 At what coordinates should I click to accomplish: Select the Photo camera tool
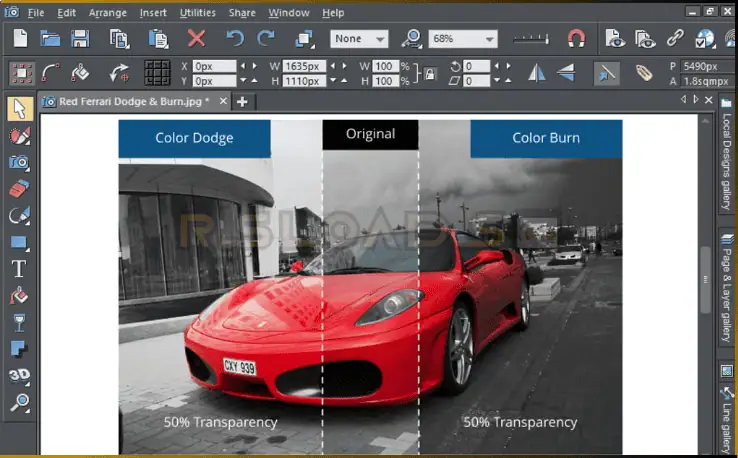pyautogui.click(x=19, y=162)
